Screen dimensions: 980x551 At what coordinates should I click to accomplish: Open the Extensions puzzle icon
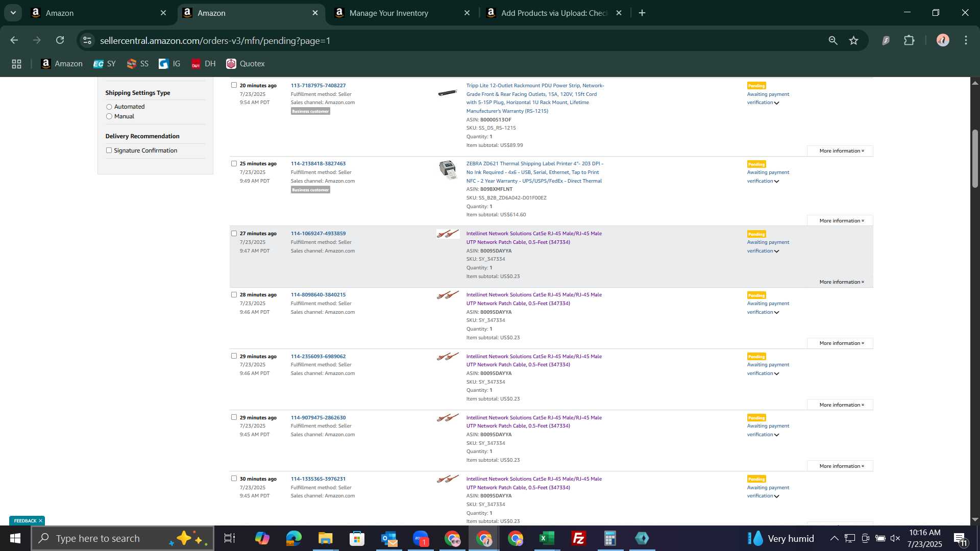[x=910, y=40]
